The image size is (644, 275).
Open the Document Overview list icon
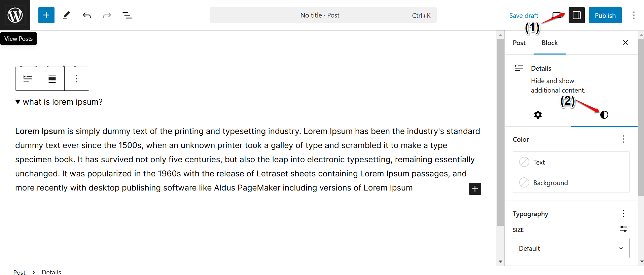tap(127, 15)
